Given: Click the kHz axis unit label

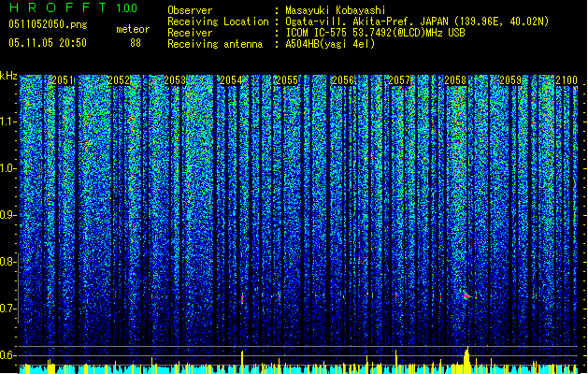Looking at the screenshot, I should (8, 76).
